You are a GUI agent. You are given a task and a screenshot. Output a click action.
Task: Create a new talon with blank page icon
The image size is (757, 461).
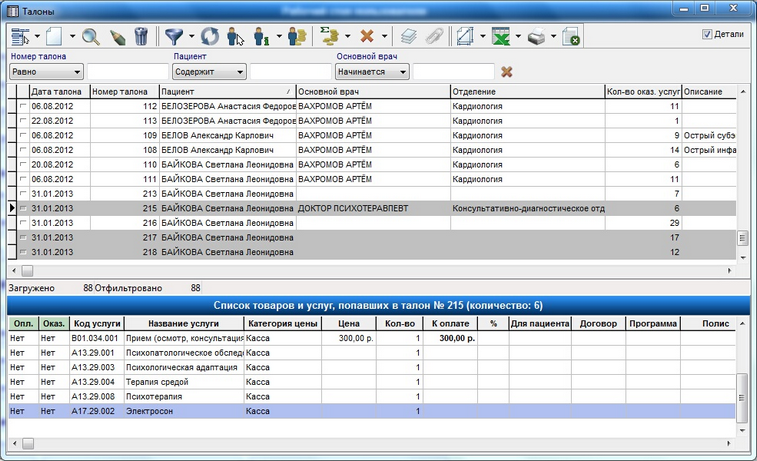coord(54,36)
